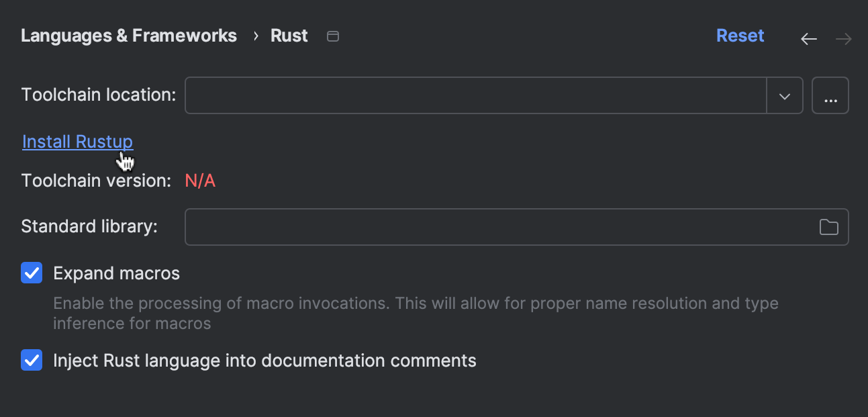Disable the Expand macros checkbox

(32, 273)
